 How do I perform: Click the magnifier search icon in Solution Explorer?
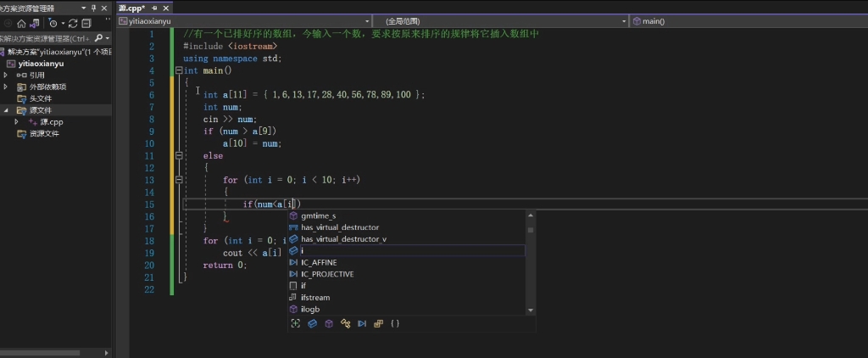(98, 38)
